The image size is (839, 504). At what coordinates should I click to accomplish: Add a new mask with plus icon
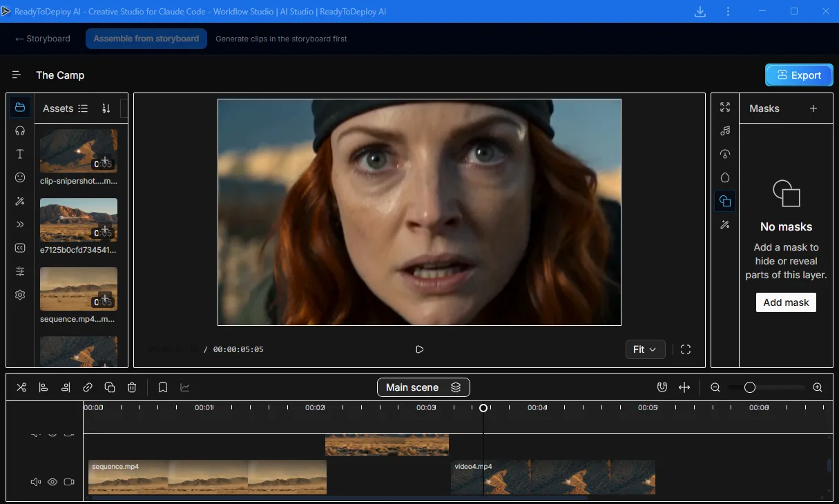(x=813, y=108)
